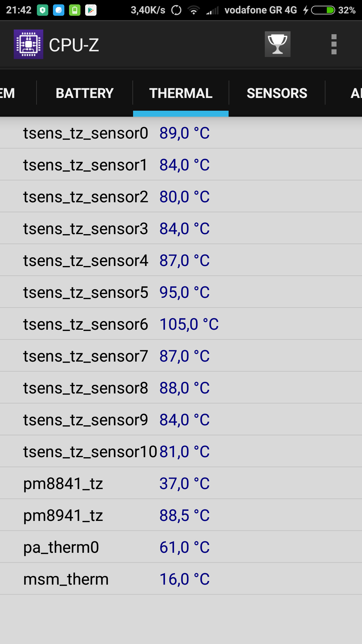Tap the Wi-Fi status icon
The height and width of the screenshot is (644, 362).
[x=193, y=10]
